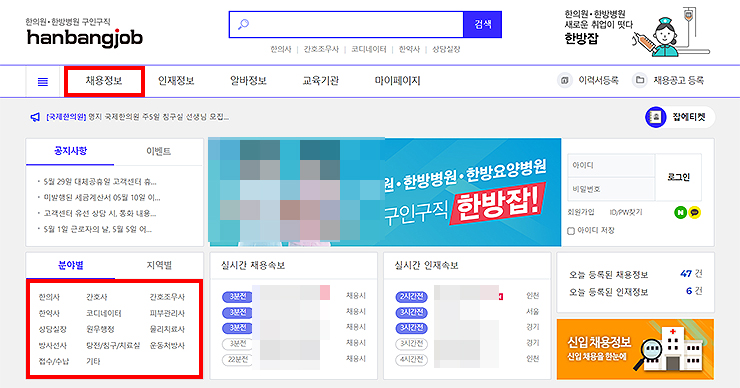Click the 이력서등록 text link

[x=598, y=81]
